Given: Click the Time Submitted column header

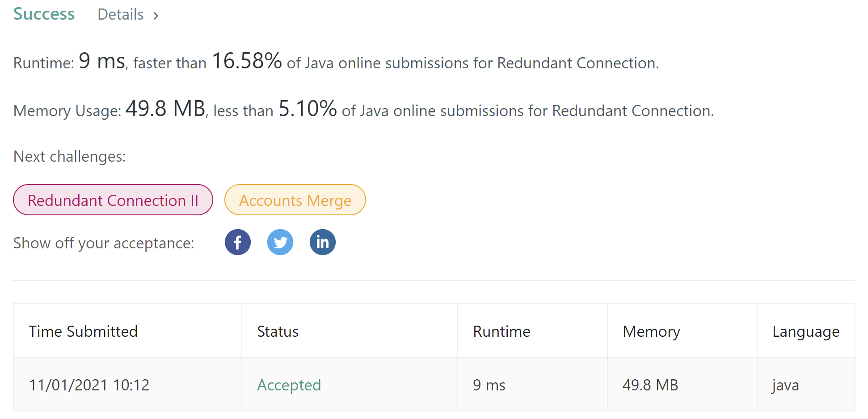Looking at the screenshot, I should coord(83,331).
